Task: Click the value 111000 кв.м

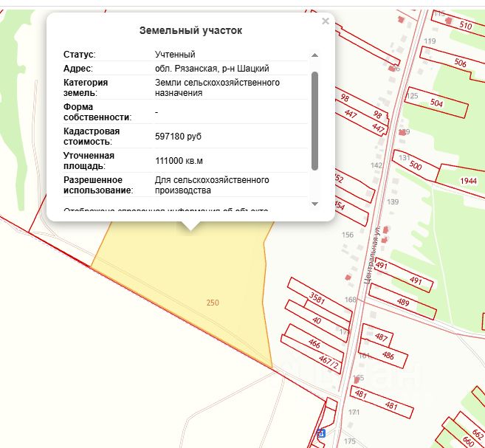Action: click(x=179, y=161)
